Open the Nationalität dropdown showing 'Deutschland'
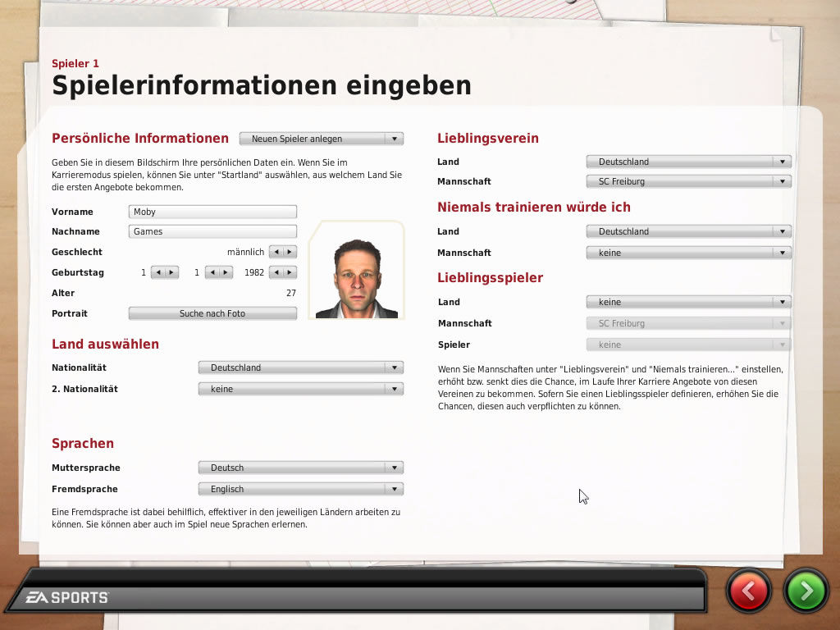This screenshot has height=630, width=840. click(x=300, y=367)
